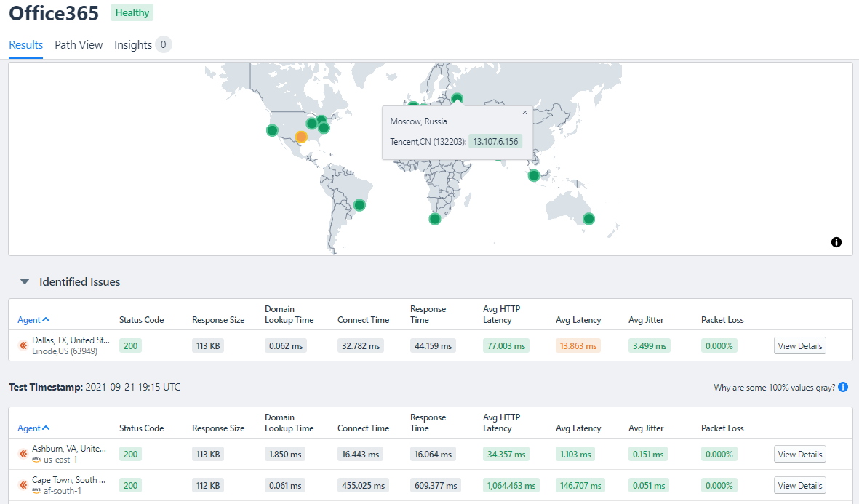Viewport: 859px width, 504px height.
Task: Expand the Ashburn, VA agent row chevron
Action: pos(23,454)
